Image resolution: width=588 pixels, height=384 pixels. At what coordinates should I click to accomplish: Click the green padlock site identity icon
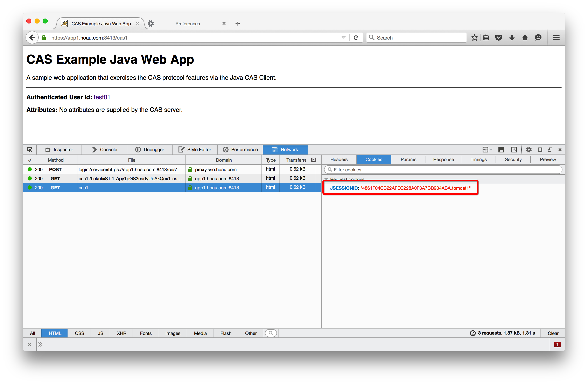click(44, 37)
